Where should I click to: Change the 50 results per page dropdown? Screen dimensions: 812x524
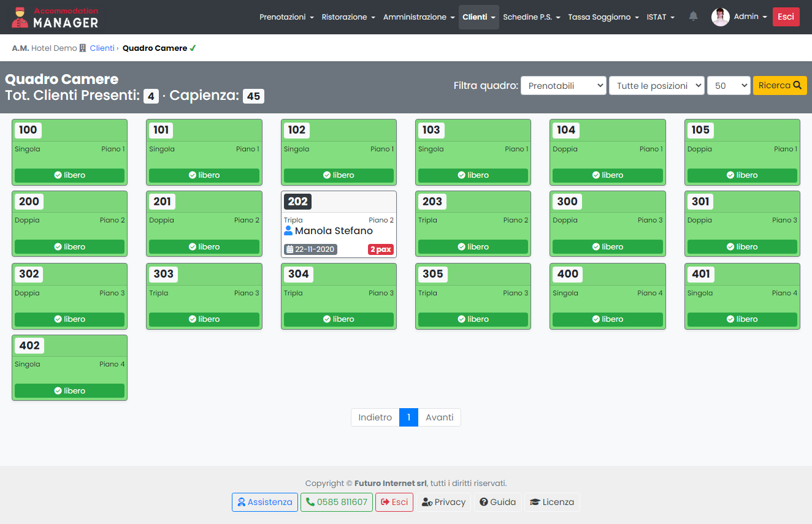click(728, 86)
